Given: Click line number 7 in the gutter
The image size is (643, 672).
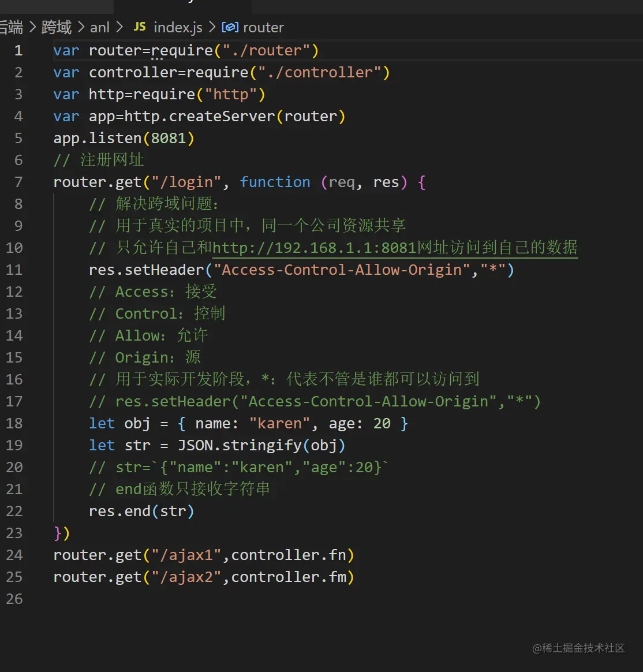Looking at the screenshot, I should click(x=18, y=182).
